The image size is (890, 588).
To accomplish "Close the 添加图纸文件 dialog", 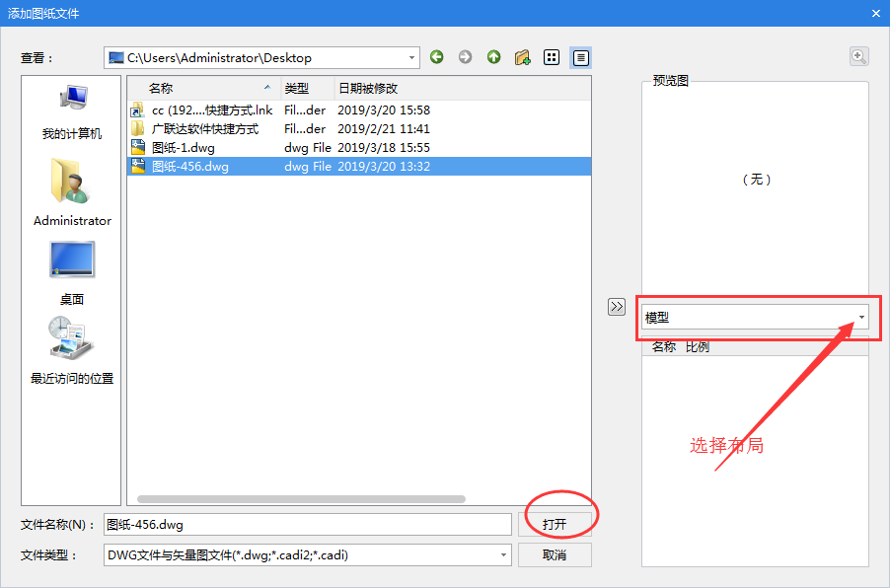I will (x=876, y=13).
